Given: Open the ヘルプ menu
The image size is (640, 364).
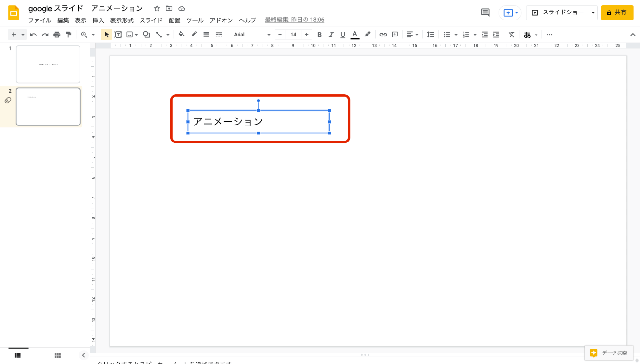Looking at the screenshot, I should click(x=248, y=20).
